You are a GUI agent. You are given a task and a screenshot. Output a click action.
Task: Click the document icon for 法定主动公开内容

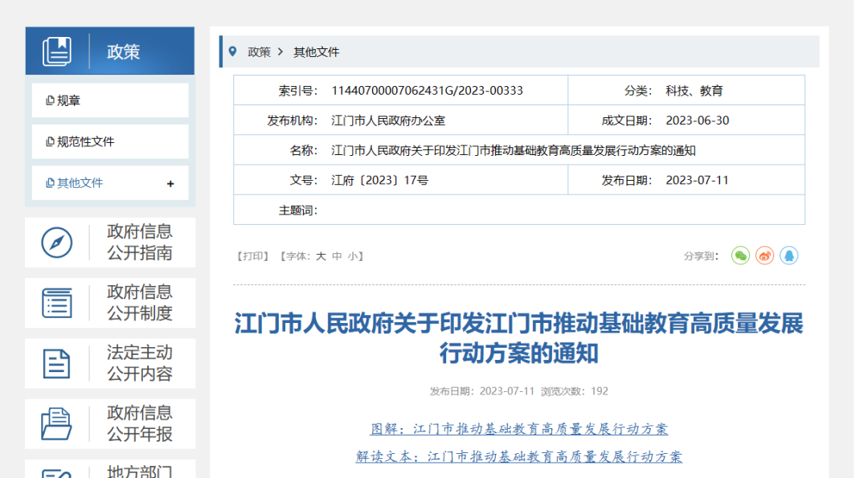(x=56, y=363)
